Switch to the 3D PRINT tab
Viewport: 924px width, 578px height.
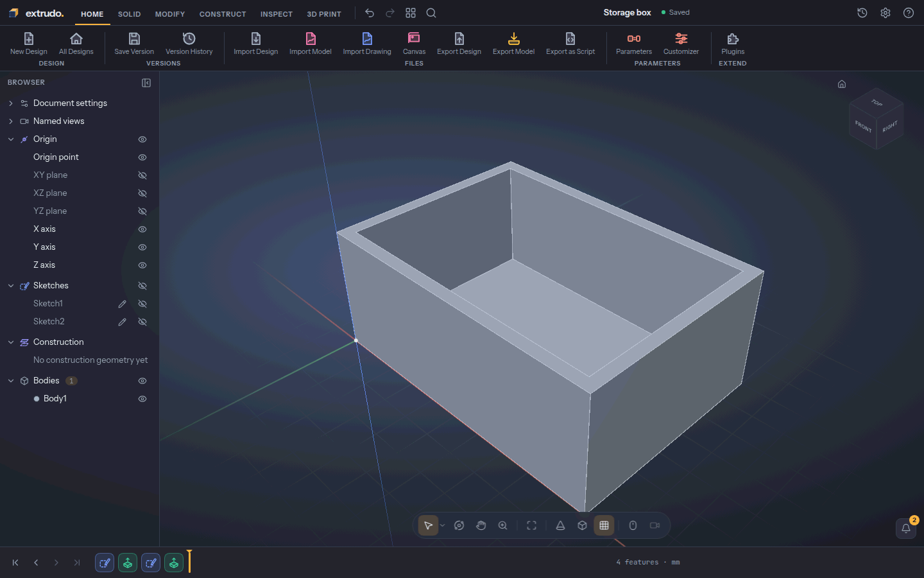(x=324, y=14)
